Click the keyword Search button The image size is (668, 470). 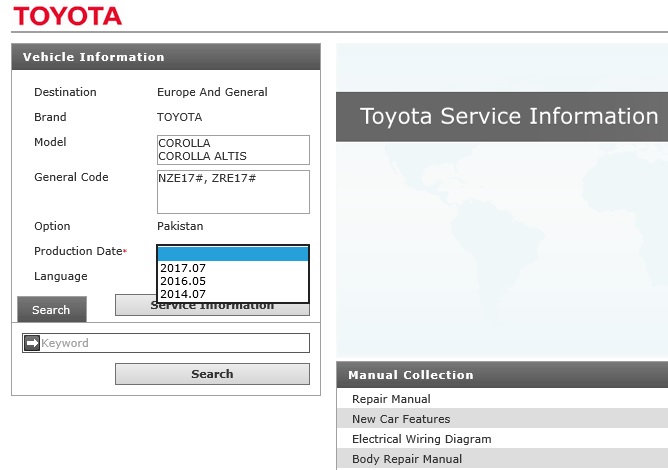212,374
